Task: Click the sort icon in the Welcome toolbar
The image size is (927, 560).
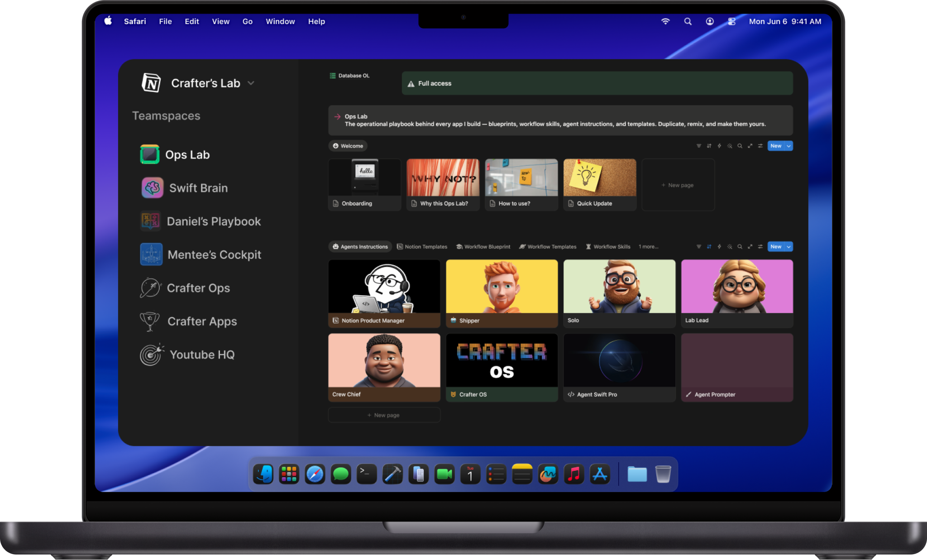Action: [709, 146]
